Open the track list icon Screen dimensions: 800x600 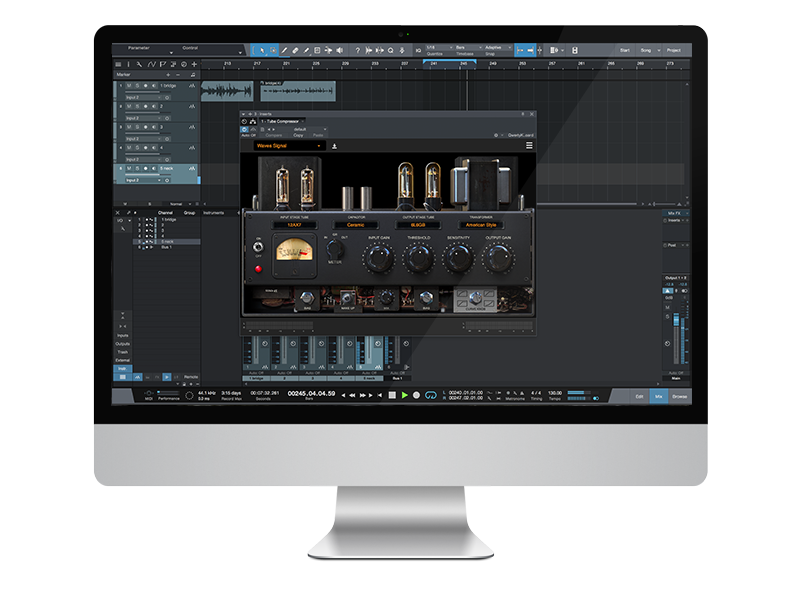[118, 64]
